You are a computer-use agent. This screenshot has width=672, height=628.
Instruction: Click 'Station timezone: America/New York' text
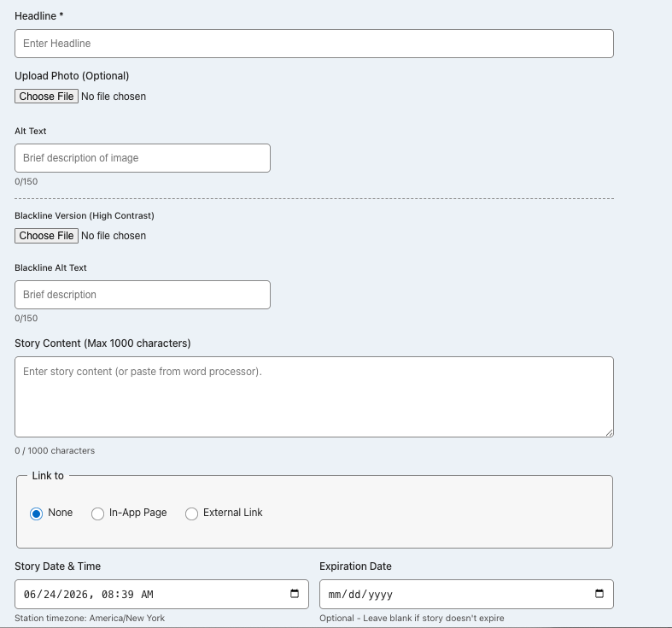pyautogui.click(x=90, y=618)
